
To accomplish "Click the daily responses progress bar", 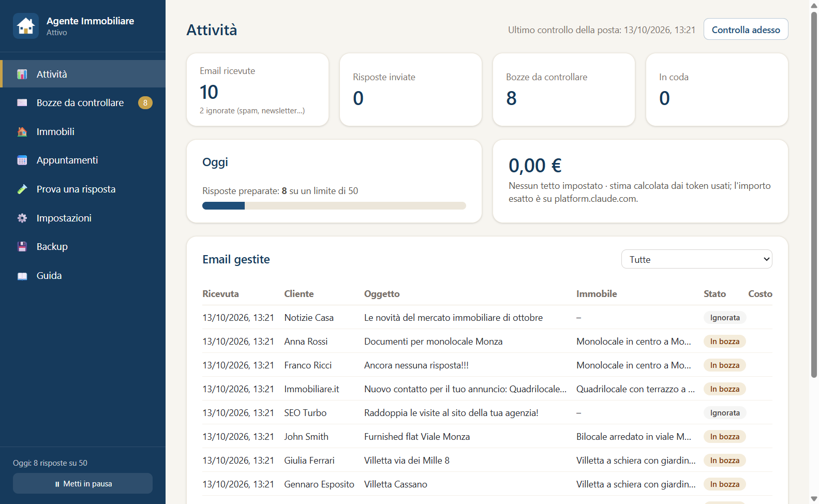I will [334, 206].
